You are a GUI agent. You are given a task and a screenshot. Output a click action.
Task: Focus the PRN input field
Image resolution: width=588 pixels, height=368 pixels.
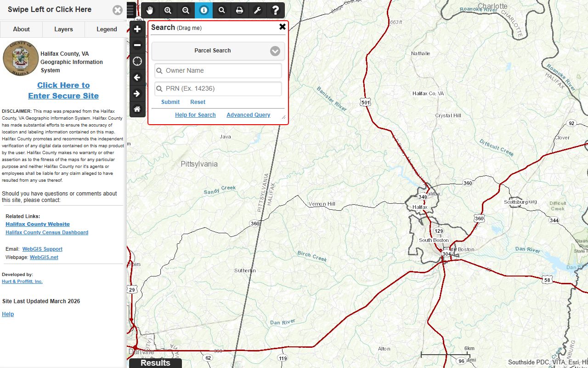[x=218, y=89]
